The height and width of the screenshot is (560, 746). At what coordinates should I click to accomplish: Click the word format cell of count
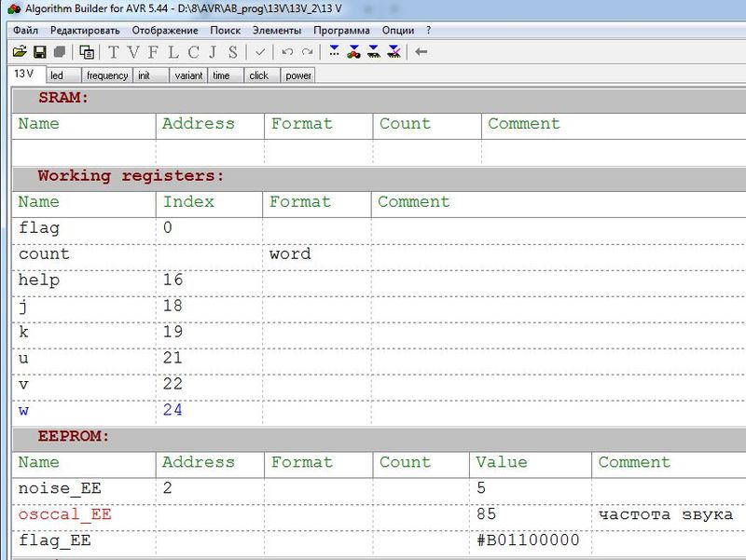click(x=290, y=253)
